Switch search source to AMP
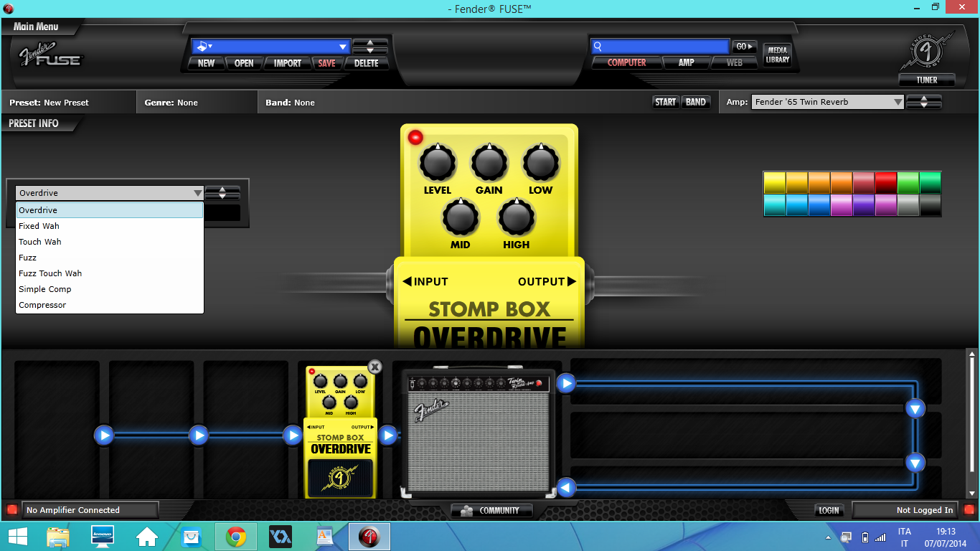This screenshot has width=980, height=551. tap(687, 63)
